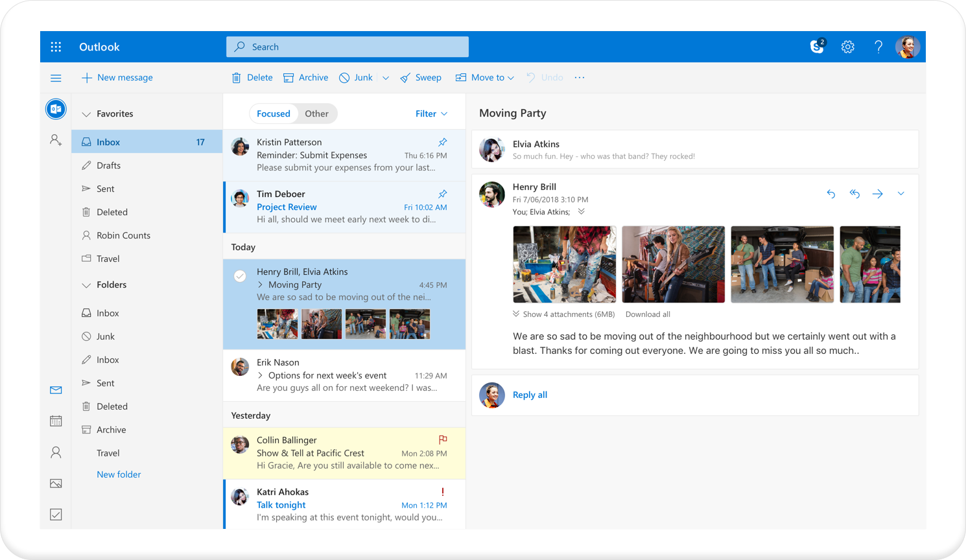Switch to the Other inbox tab

(x=316, y=113)
